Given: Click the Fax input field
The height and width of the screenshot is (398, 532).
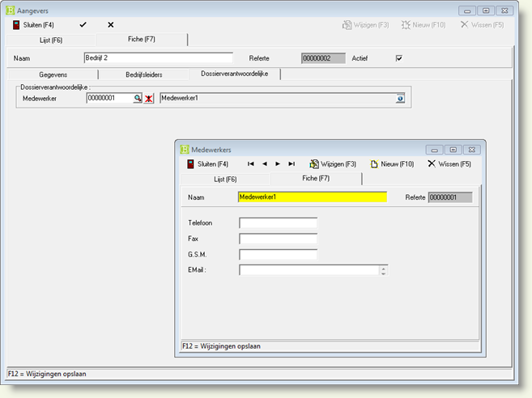Looking at the screenshot, I should (x=279, y=239).
